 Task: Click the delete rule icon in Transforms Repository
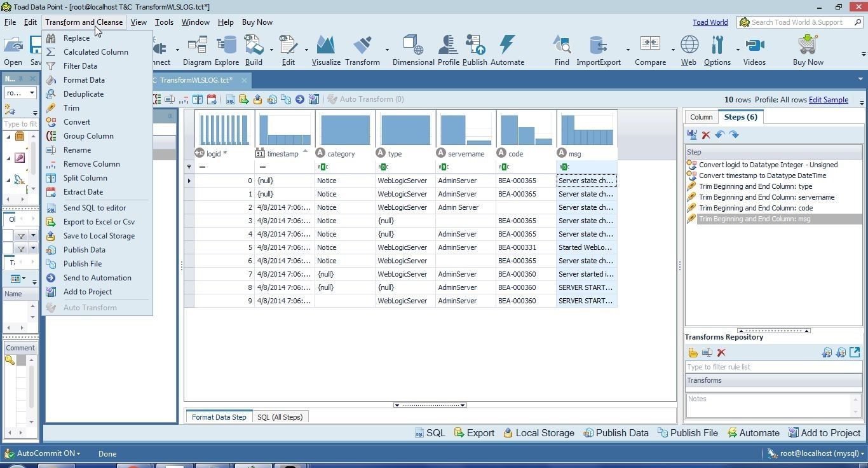721,353
